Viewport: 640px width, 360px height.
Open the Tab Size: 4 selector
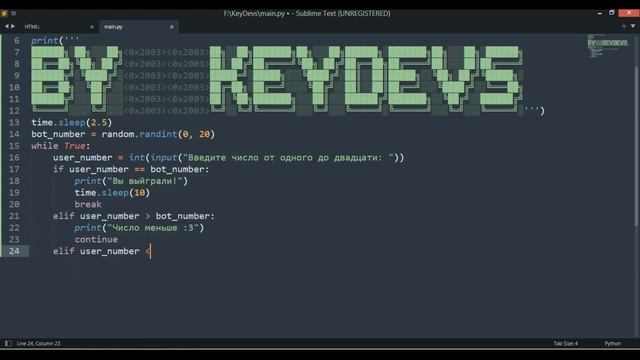[566, 343]
